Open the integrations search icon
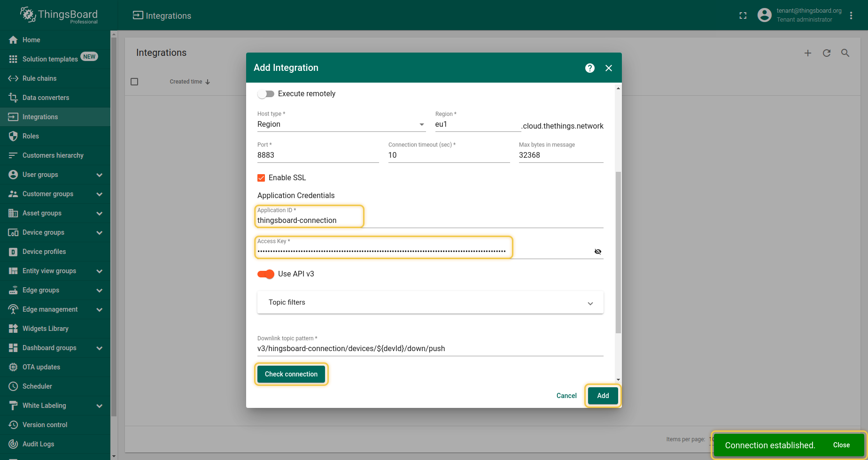868x460 pixels. point(845,53)
